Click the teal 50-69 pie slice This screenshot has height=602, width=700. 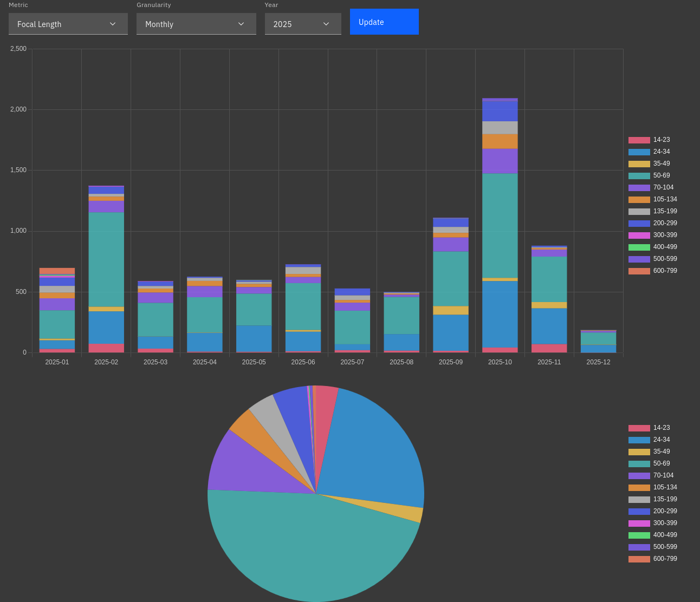click(303, 547)
